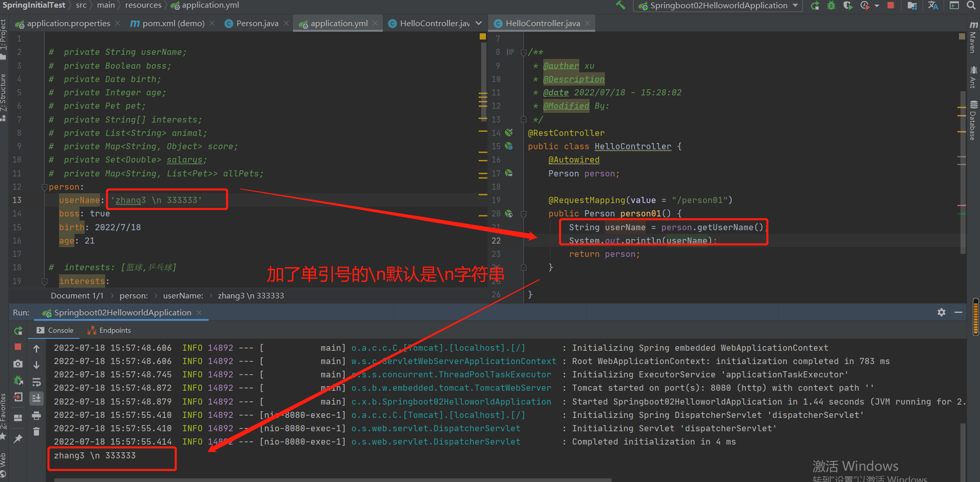Open the Maven tool window
The width and height of the screenshot is (980, 482).
point(973,37)
